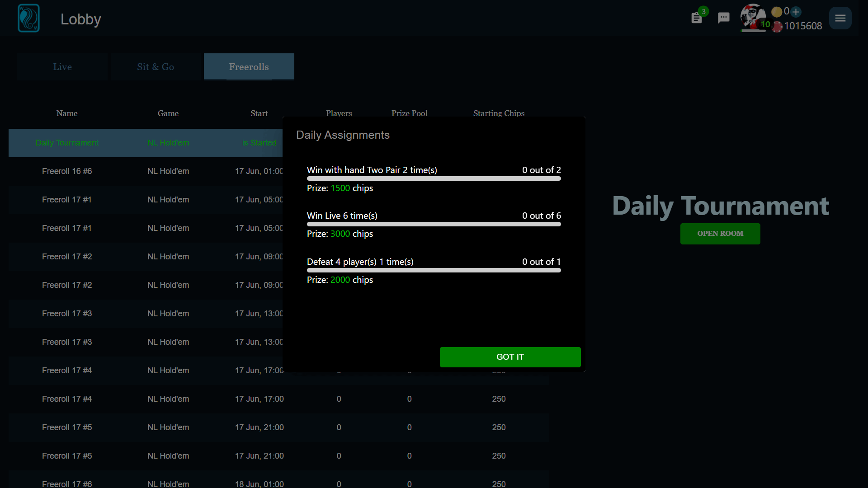868x488 pixels.
Task: Open the hamburger menu
Action: [x=840, y=18]
